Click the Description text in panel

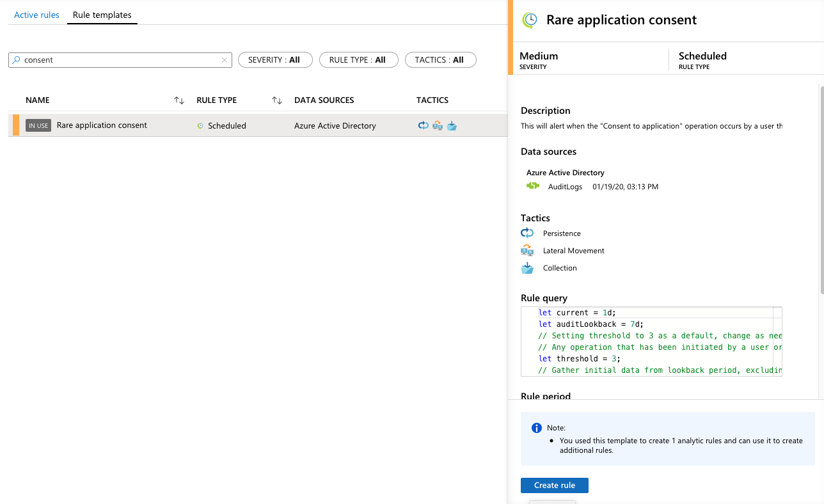tap(651, 127)
